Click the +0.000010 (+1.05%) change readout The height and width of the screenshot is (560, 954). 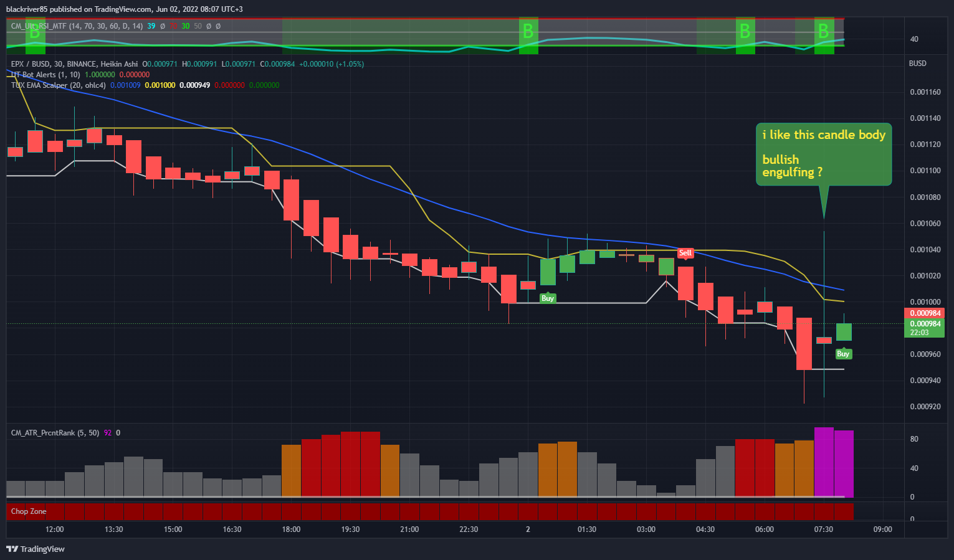(x=332, y=64)
